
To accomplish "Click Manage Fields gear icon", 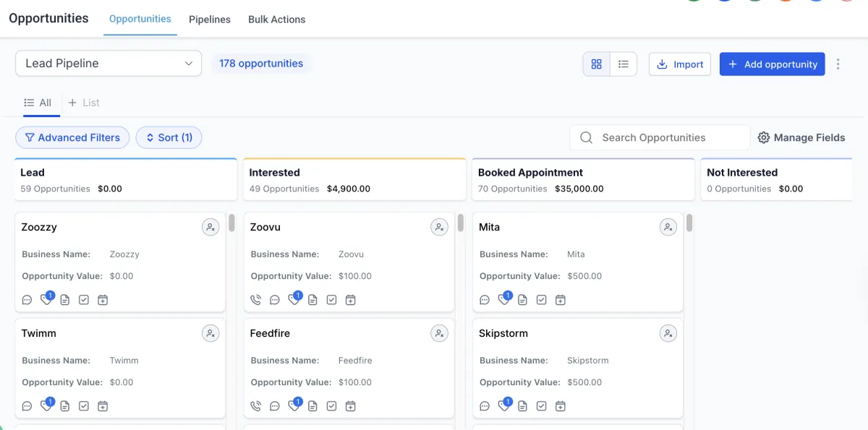I will point(764,137).
